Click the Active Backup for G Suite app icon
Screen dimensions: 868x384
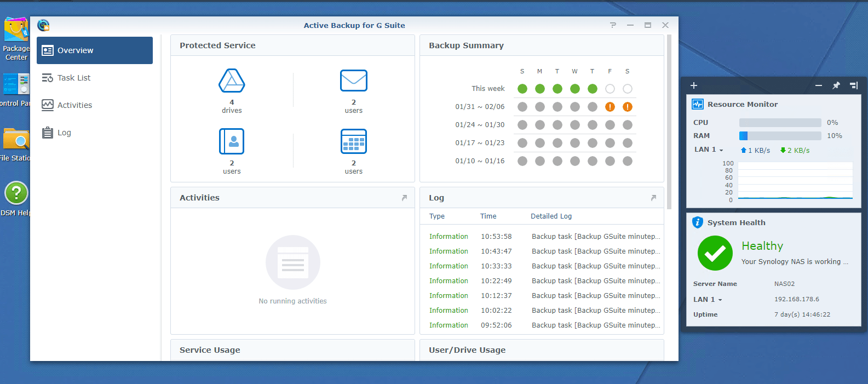click(x=43, y=25)
